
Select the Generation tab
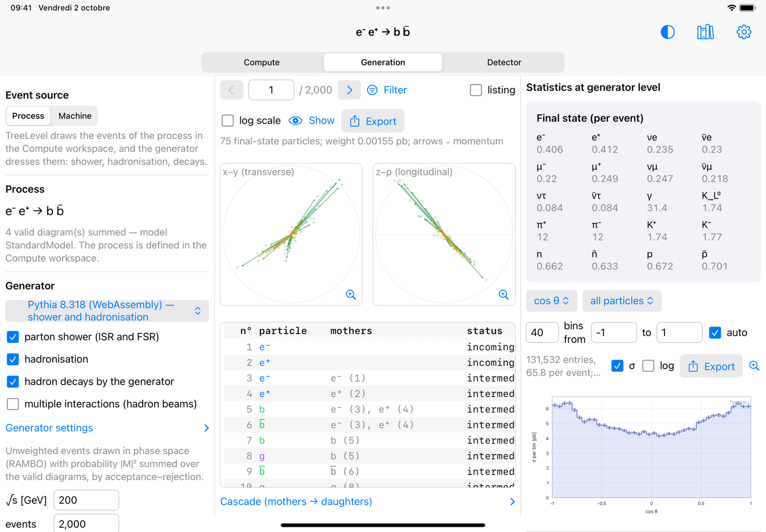383,62
